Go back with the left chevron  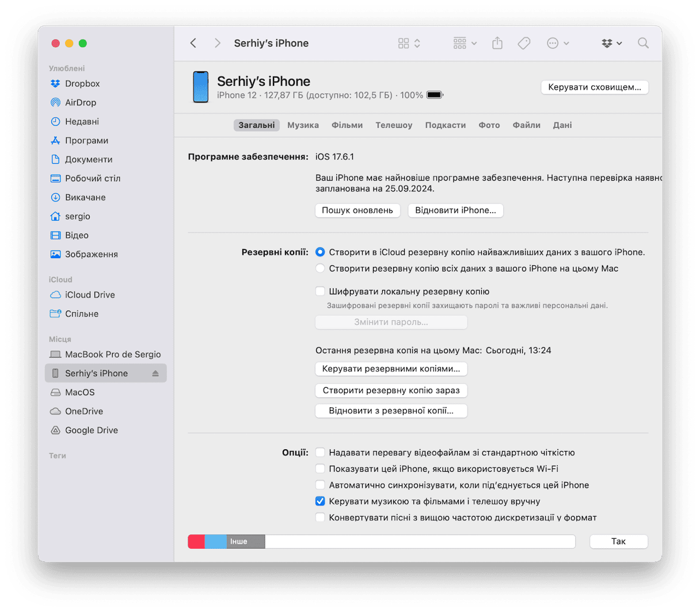pyautogui.click(x=193, y=43)
